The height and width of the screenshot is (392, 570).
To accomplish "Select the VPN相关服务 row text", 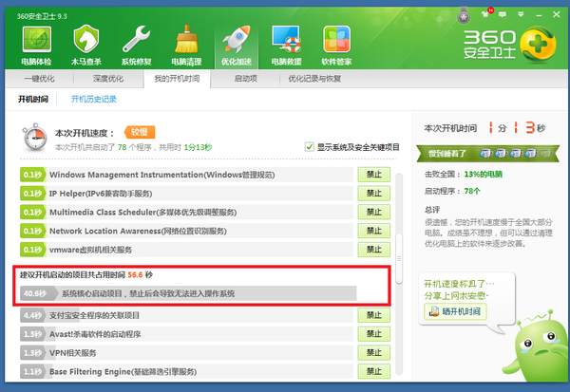I will (x=73, y=353).
